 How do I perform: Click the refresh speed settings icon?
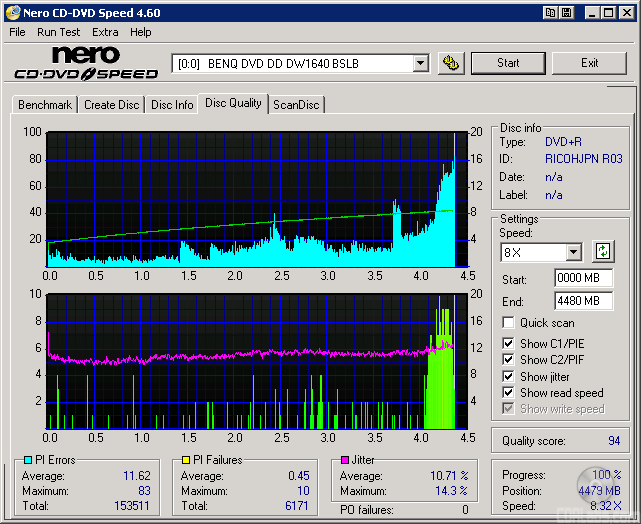click(602, 252)
